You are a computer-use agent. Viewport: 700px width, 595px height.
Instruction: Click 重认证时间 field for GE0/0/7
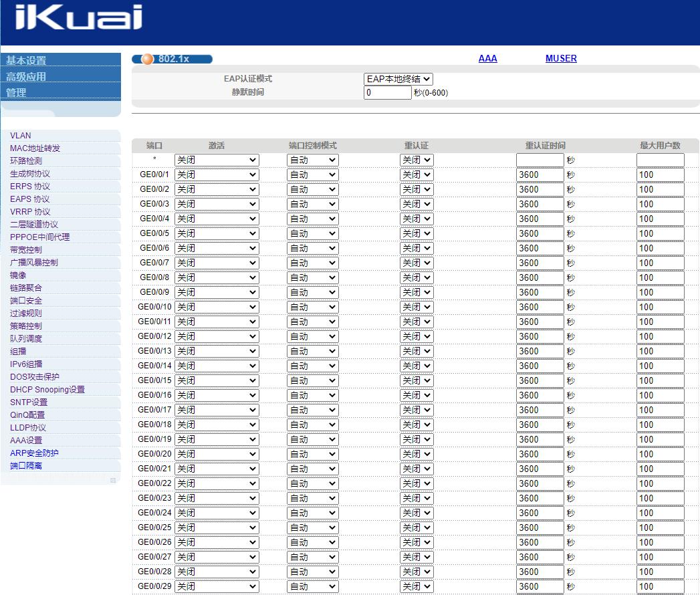click(x=540, y=263)
